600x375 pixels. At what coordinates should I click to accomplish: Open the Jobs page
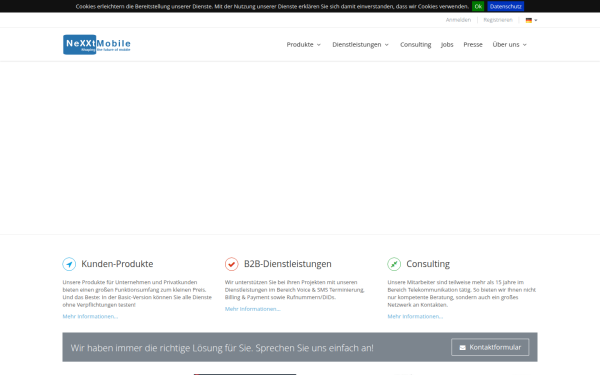point(447,45)
